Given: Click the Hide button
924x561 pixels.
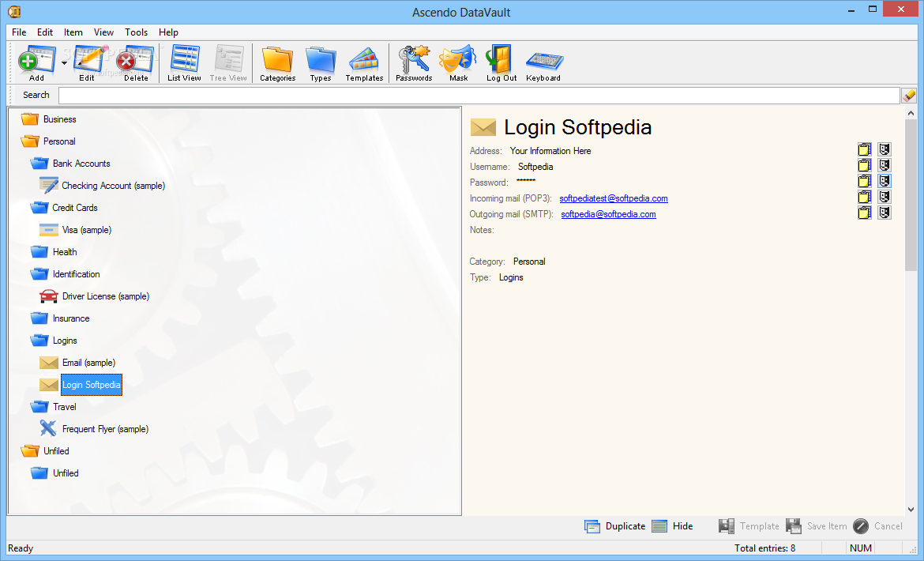Looking at the screenshot, I should pos(672,526).
